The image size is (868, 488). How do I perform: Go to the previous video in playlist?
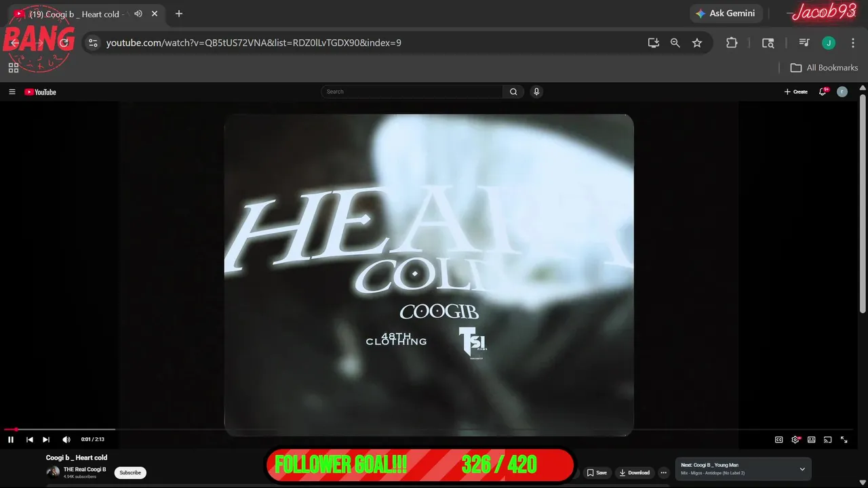[30, 440]
